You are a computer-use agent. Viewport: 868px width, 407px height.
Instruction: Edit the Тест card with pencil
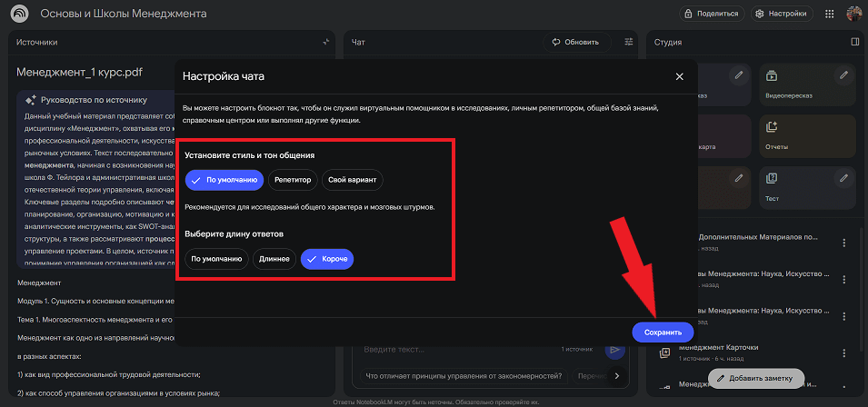[x=843, y=178]
